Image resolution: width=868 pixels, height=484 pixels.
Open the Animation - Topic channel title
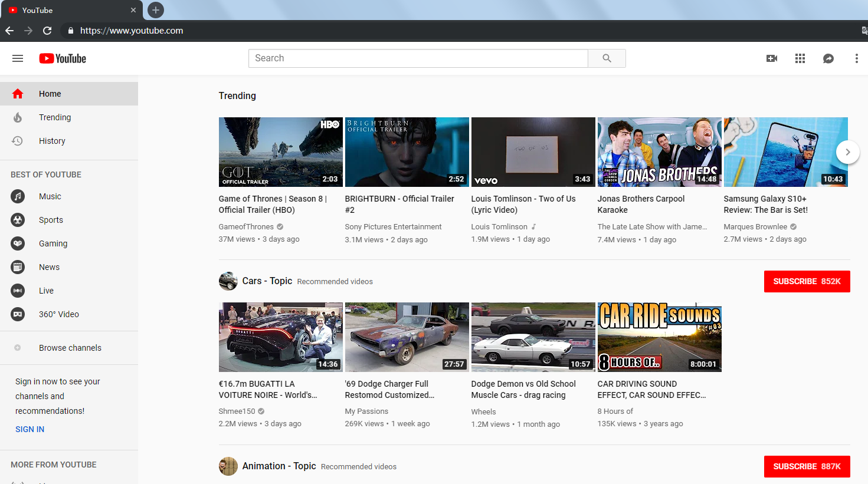(x=279, y=466)
